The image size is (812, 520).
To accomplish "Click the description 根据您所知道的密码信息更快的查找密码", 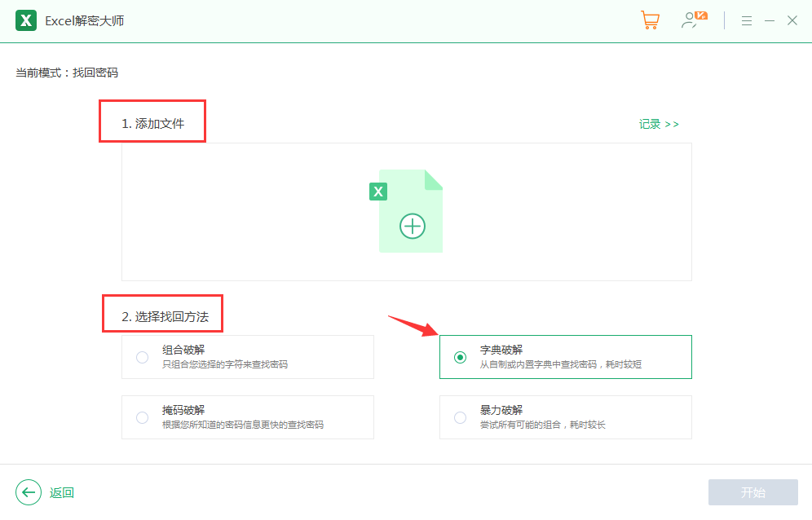I will (x=243, y=425).
